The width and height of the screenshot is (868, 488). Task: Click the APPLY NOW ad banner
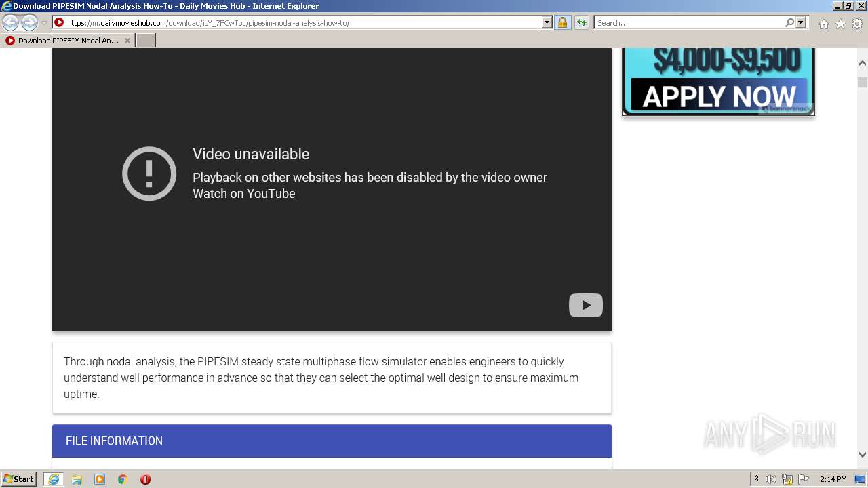pyautogui.click(x=718, y=81)
